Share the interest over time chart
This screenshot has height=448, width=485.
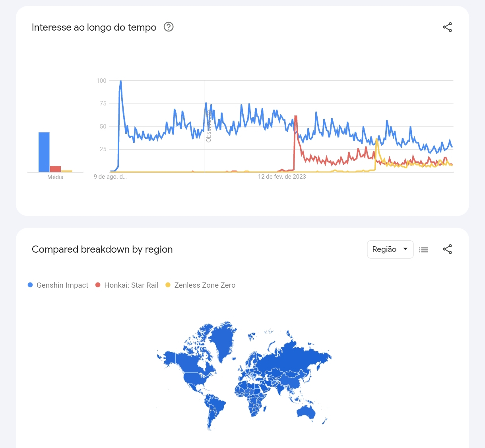[447, 27]
